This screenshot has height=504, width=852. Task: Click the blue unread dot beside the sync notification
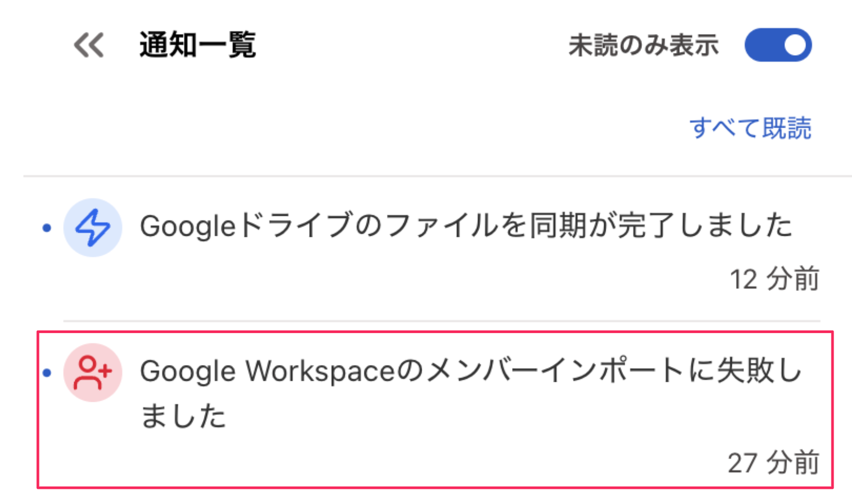[47, 228]
